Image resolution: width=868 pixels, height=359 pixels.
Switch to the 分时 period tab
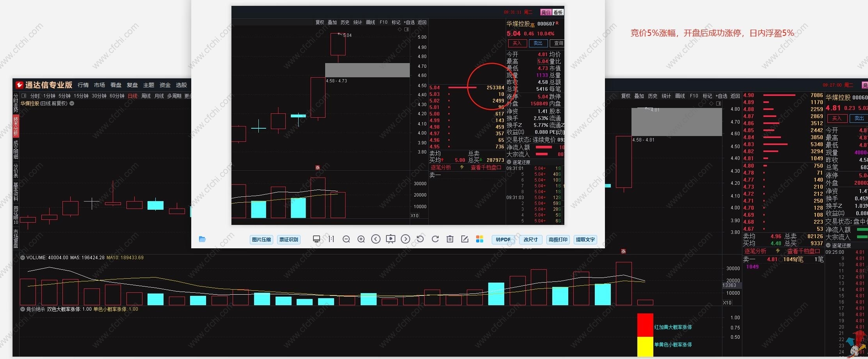coord(35,96)
